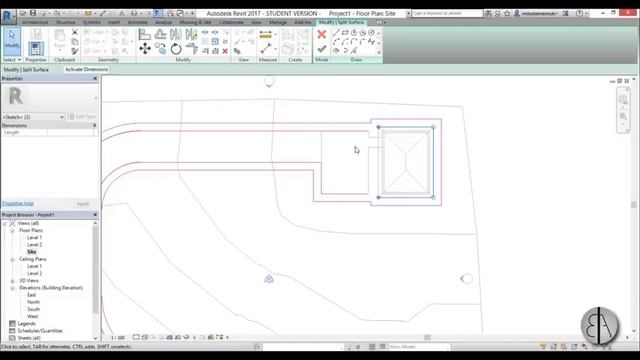Collapse the Dimensions properties section
The width and height of the screenshot is (640, 360).
(95, 125)
